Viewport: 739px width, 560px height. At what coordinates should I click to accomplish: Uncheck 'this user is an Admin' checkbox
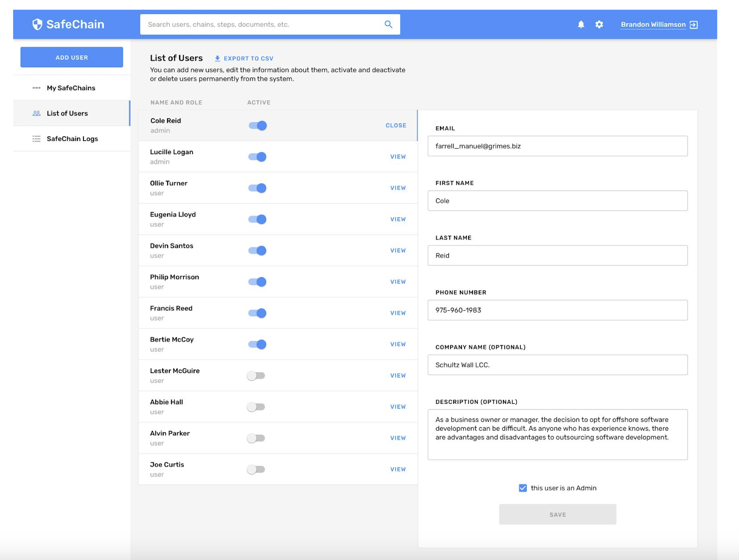pos(522,488)
